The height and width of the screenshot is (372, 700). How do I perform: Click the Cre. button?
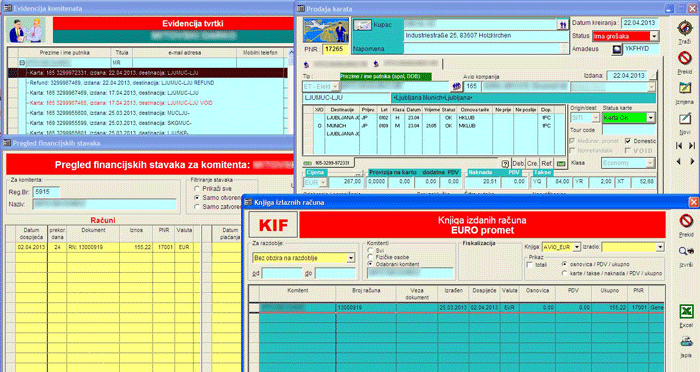[x=532, y=164]
